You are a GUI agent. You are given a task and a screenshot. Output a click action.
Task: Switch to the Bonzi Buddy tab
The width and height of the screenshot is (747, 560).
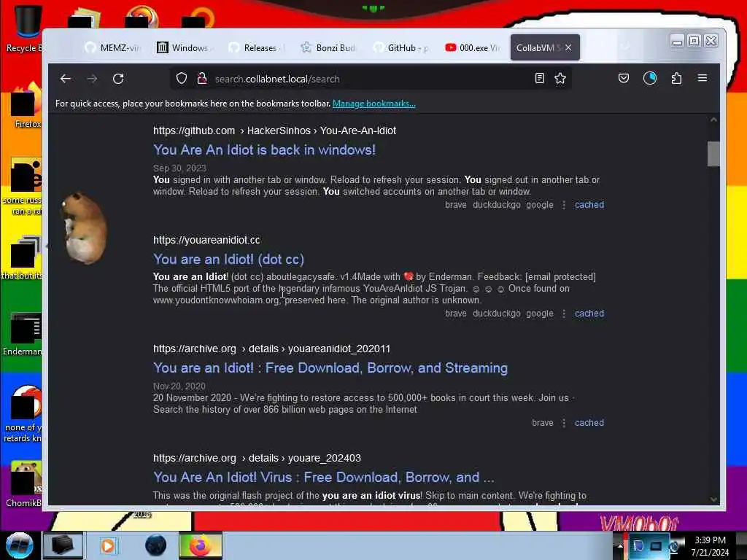click(328, 47)
